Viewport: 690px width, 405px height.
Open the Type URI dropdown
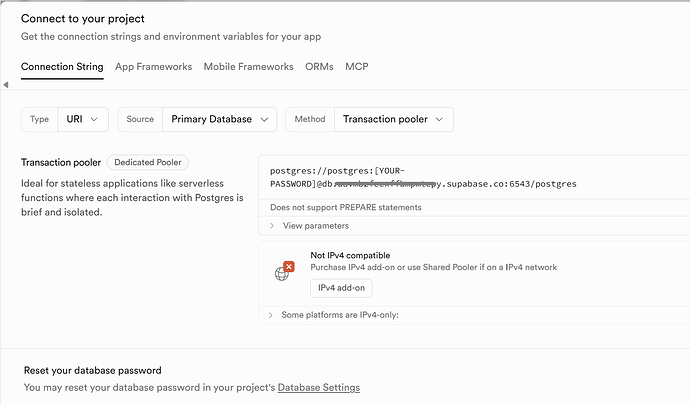82,119
